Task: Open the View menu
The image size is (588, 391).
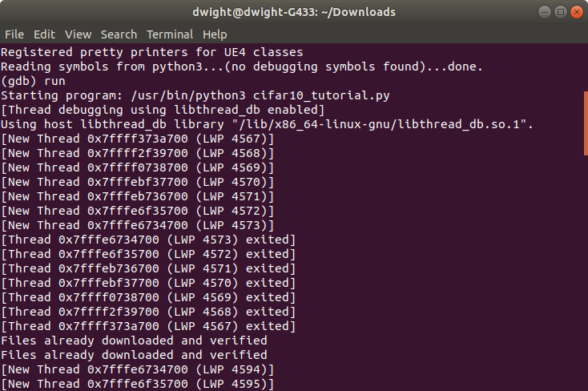Action: [x=79, y=34]
